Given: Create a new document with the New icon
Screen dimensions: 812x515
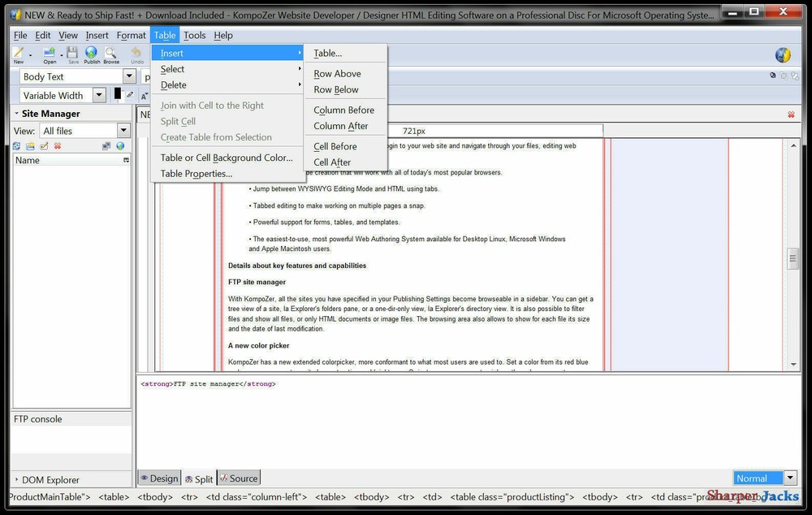Looking at the screenshot, I should (x=19, y=54).
